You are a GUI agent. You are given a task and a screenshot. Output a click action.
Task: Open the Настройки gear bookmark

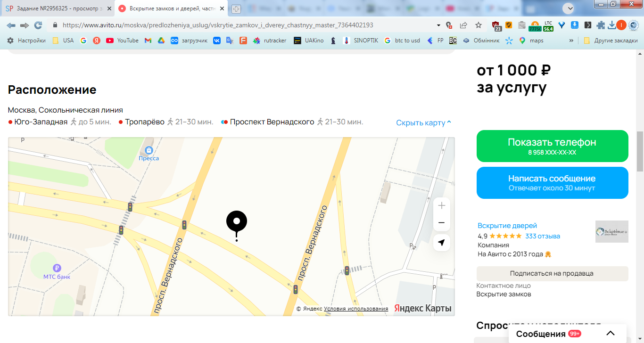click(26, 41)
